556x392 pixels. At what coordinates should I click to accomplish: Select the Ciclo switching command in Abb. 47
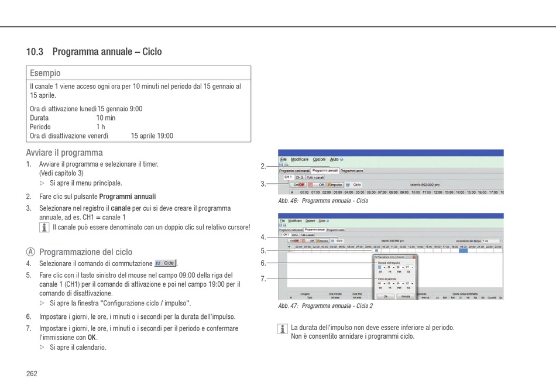(x=337, y=240)
